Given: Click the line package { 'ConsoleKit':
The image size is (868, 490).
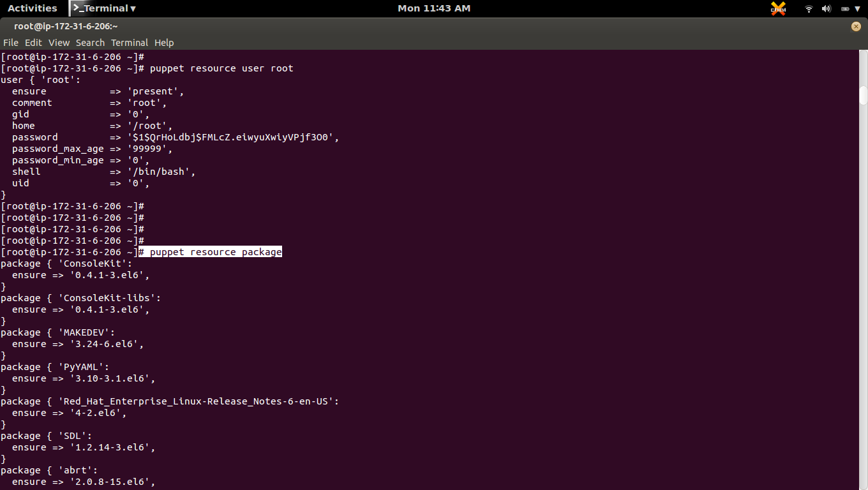Looking at the screenshot, I should click(x=66, y=264).
